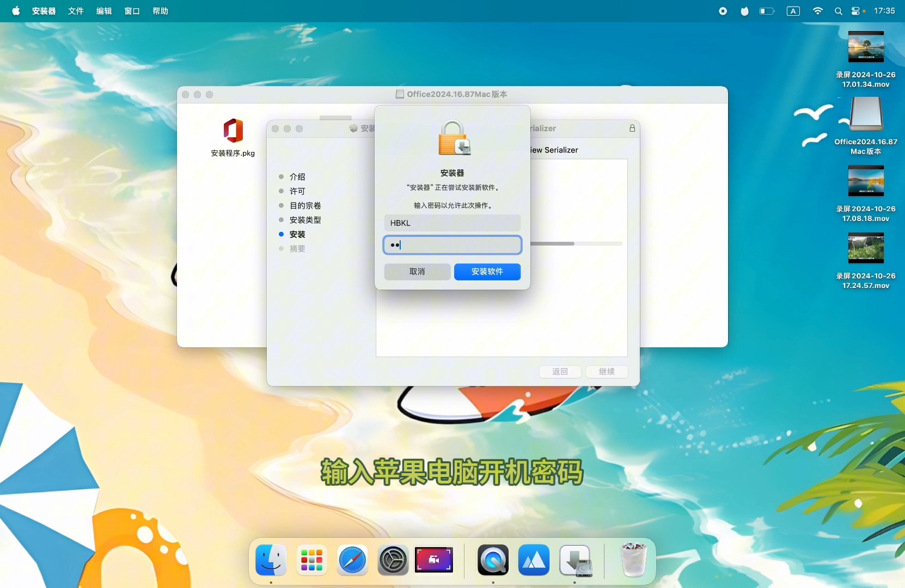905x588 pixels.
Task: Click the HBKL username field
Action: (453, 223)
